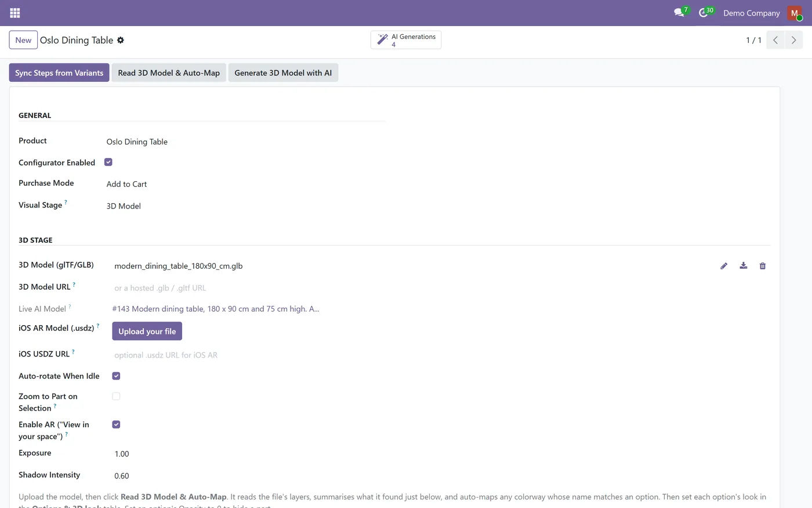
Task: Open the Product field Oslo Dining Table
Action: pyautogui.click(x=244, y=142)
